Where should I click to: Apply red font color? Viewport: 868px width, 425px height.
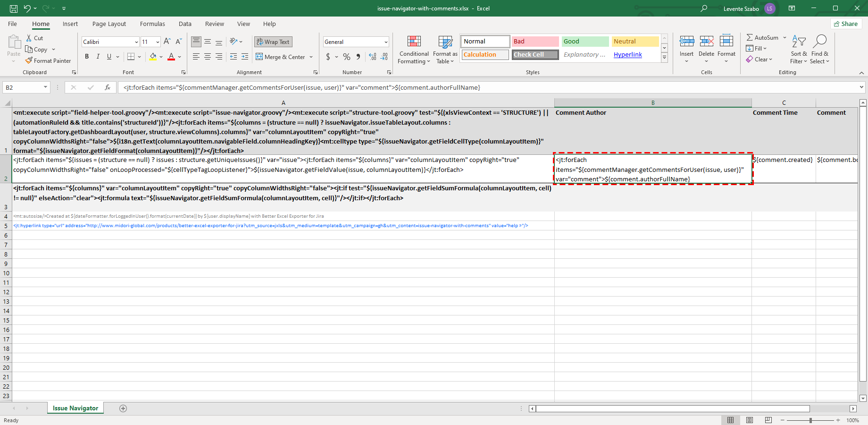tap(171, 57)
